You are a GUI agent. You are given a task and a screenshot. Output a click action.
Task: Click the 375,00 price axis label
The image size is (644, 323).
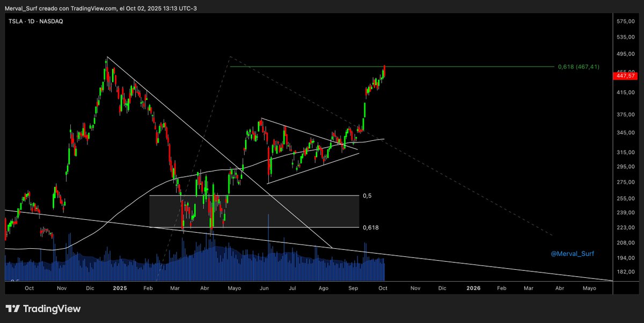coord(626,114)
